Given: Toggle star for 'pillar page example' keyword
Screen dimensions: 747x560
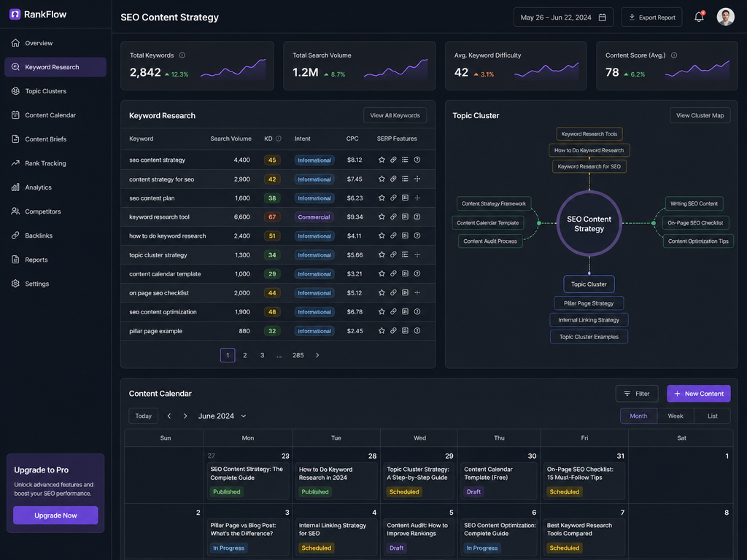Looking at the screenshot, I should tap(382, 330).
